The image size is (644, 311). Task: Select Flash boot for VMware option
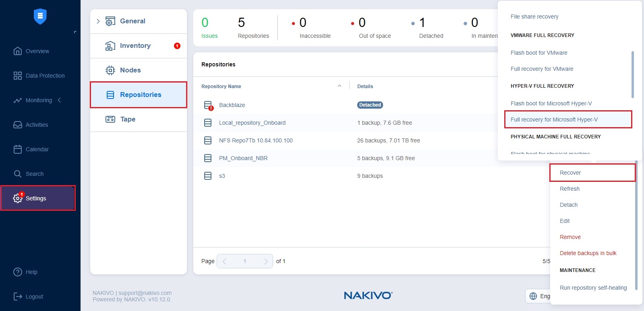538,53
